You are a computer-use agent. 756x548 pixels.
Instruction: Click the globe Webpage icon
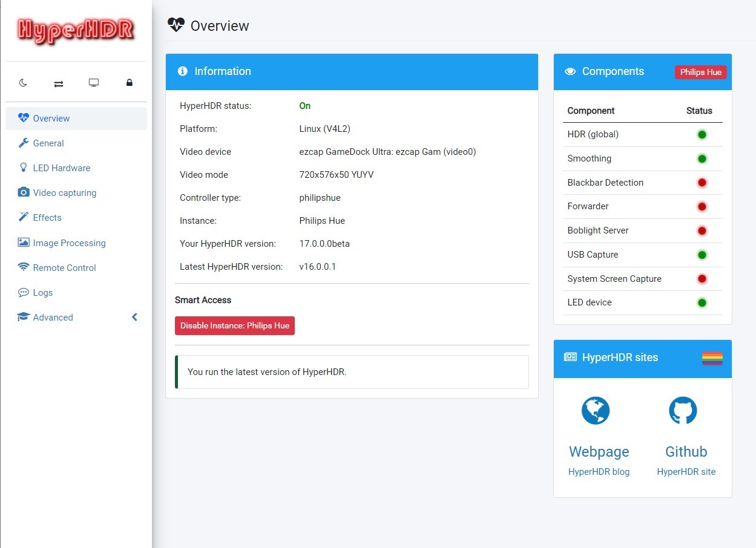[596, 411]
